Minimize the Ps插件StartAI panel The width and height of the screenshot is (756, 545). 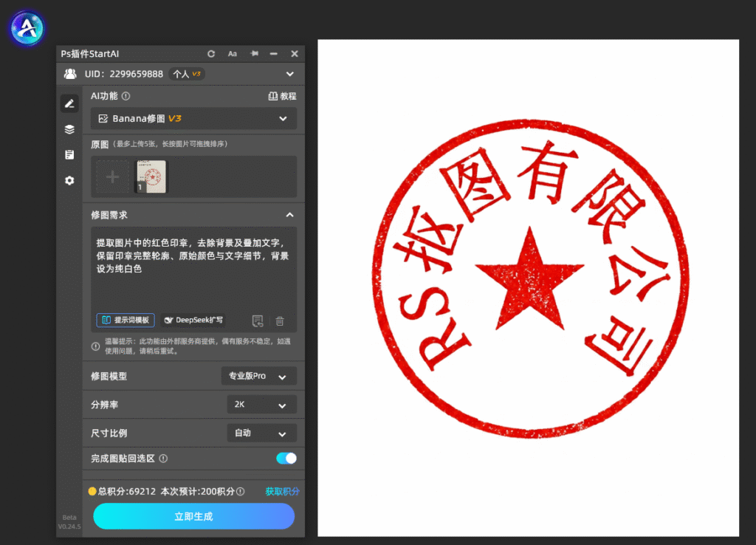point(273,54)
